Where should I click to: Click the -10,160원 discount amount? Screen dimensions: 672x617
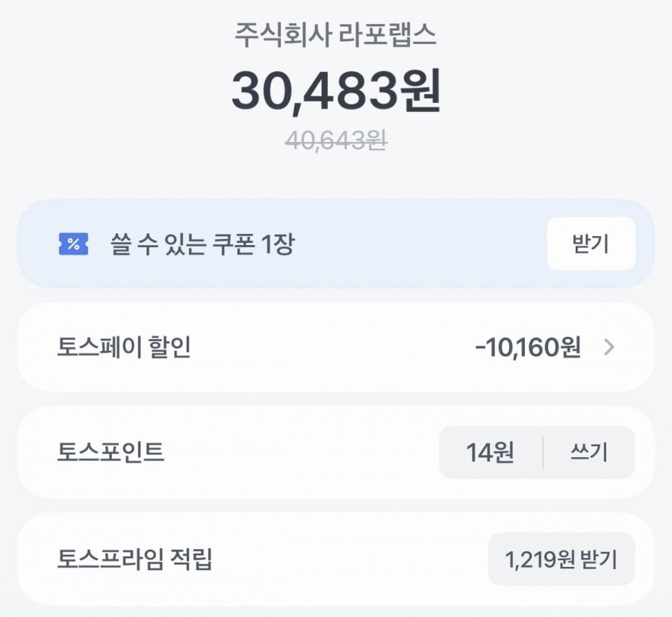coord(527,347)
